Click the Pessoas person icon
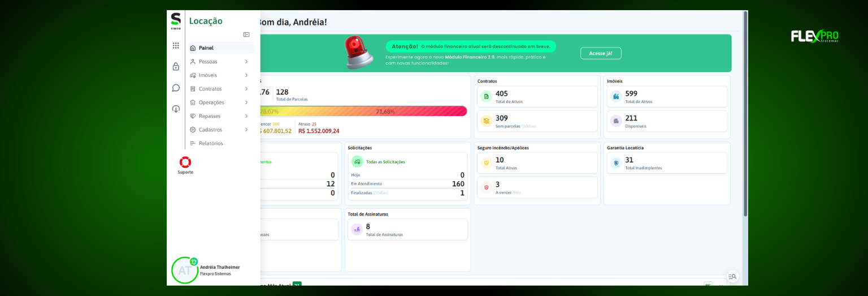 [193, 62]
